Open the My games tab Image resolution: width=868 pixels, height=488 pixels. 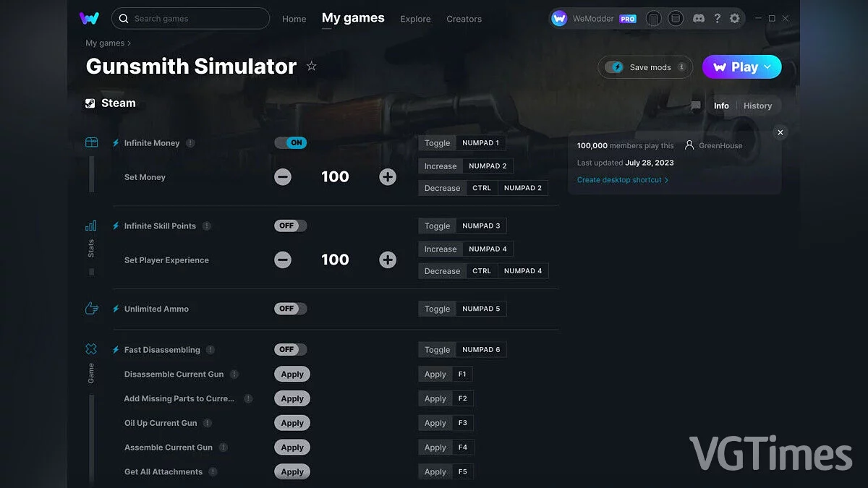(x=353, y=18)
